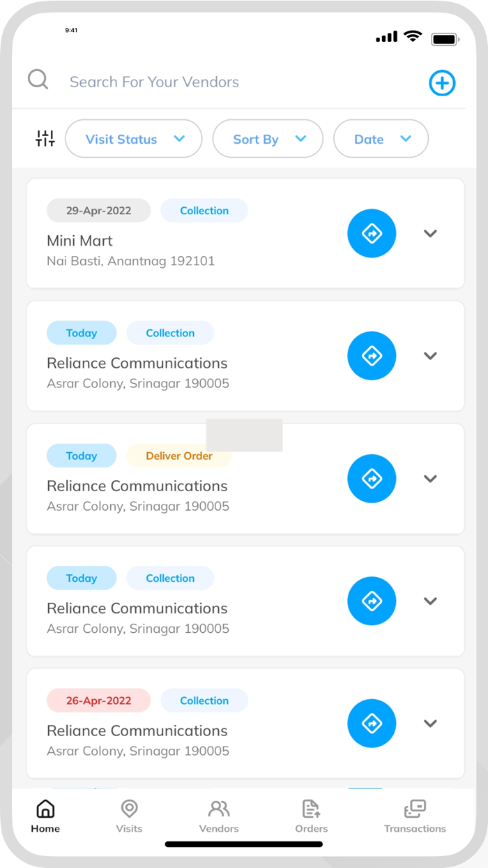The width and height of the screenshot is (488, 868).
Task: Open the filter sliders icon
Action: coord(45,139)
